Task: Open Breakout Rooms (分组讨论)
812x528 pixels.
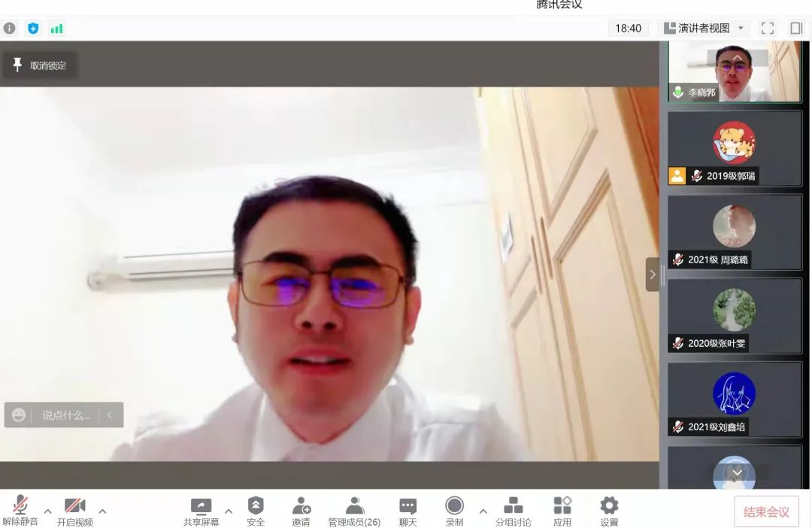Action: point(513,511)
